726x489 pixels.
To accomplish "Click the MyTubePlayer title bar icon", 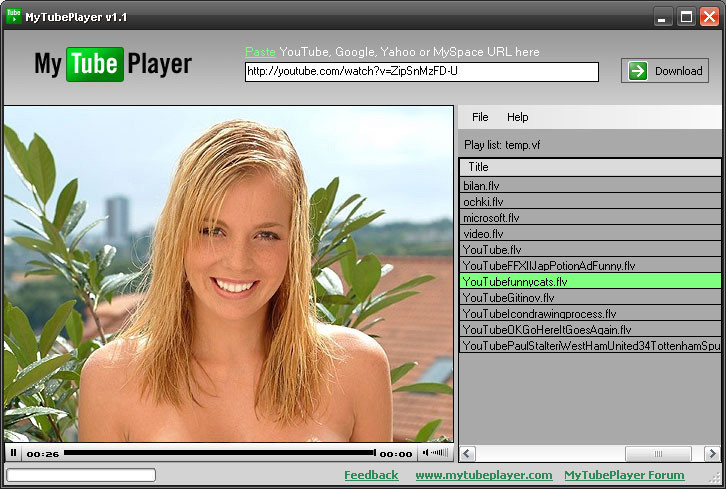I will point(13,17).
